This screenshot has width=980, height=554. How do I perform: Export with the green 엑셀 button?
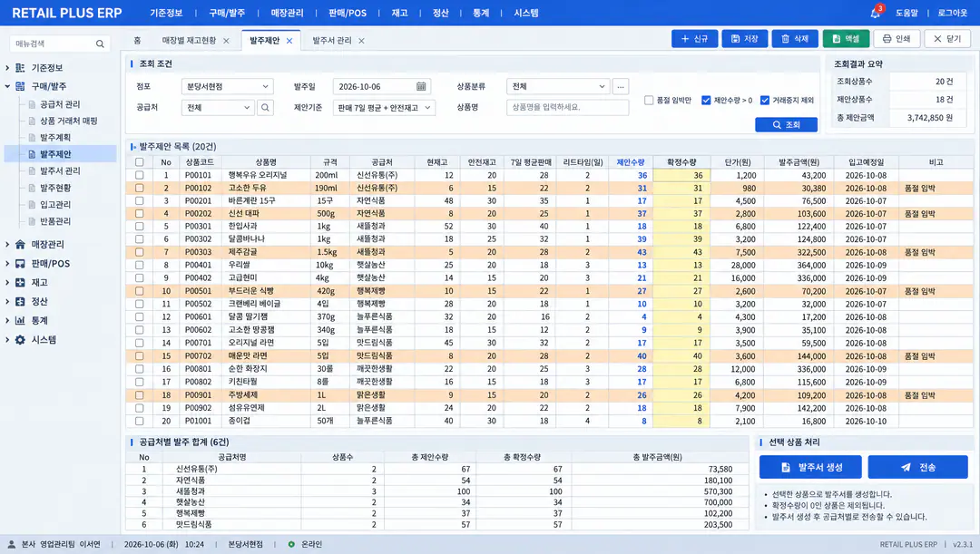coord(846,39)
